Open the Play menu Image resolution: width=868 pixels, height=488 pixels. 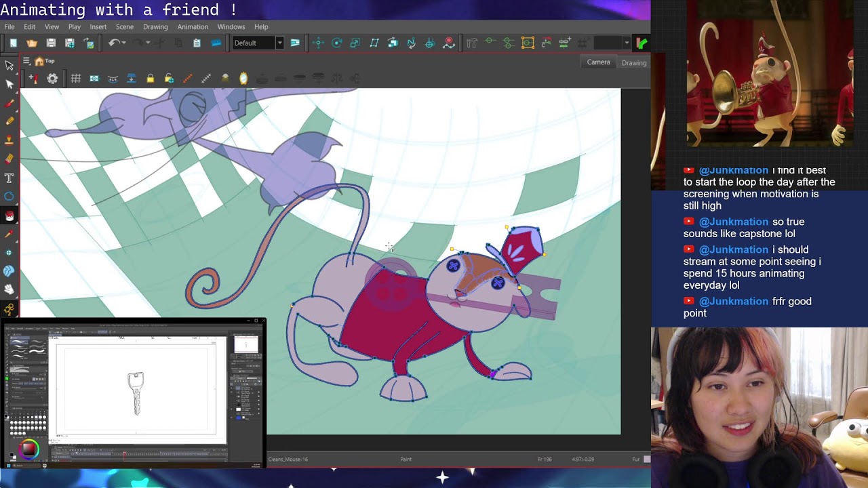tap(74, 26)
